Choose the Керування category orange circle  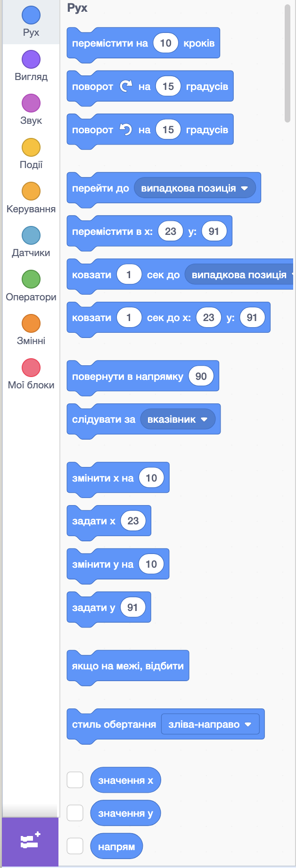coord(31,191)
